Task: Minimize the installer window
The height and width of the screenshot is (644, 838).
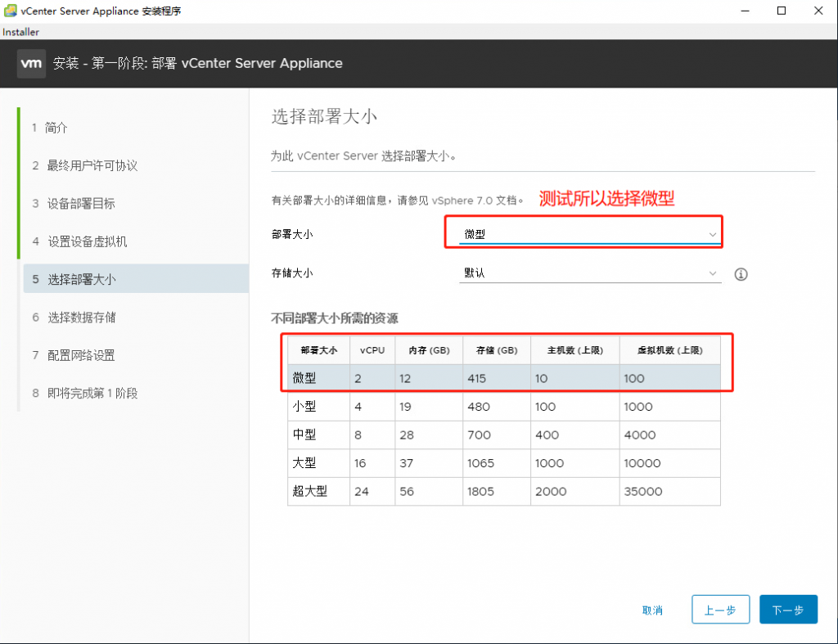Action: point(745,11)
